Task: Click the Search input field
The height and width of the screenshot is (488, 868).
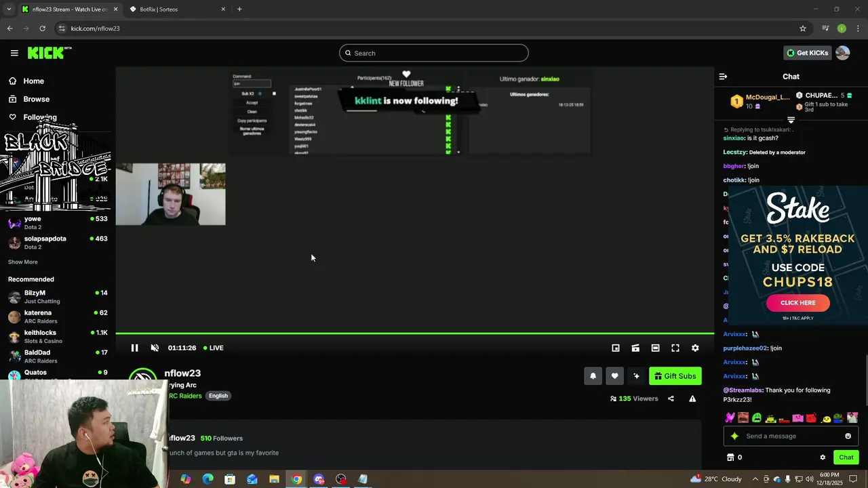Action: tap(434, 53)
